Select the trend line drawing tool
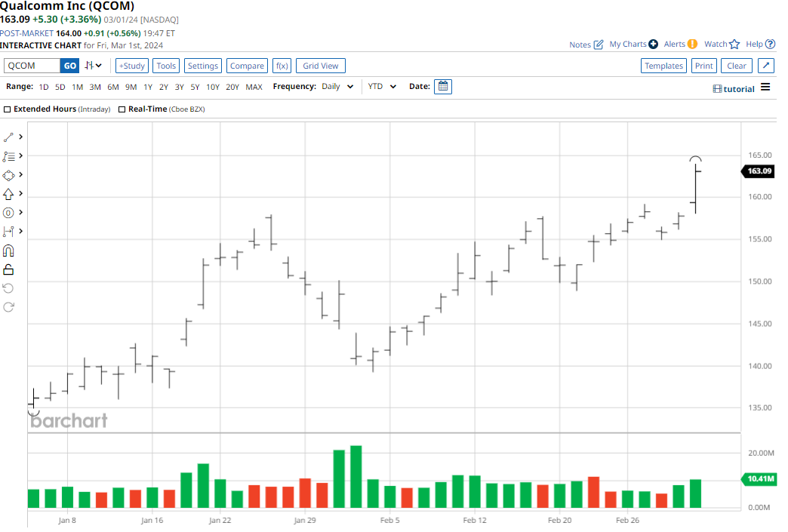The image size is (788, 532). pyautogui.click(x=9, y=137)
